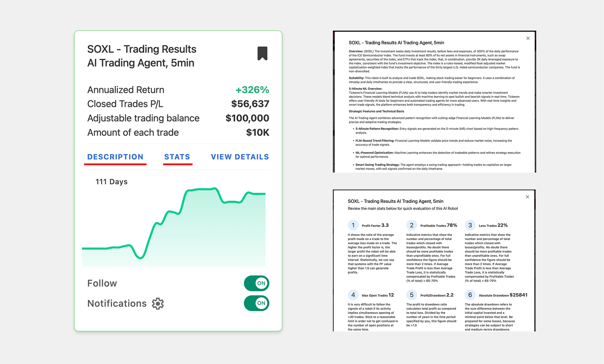This screenshot has width=604, height=364.
Task: Click the 111 Days performance chart
Action: pos(174,227)
